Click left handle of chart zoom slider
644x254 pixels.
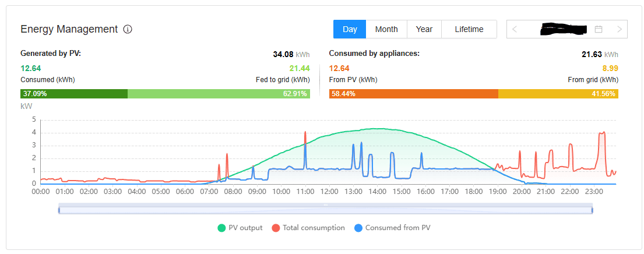(x=59, y=210)
